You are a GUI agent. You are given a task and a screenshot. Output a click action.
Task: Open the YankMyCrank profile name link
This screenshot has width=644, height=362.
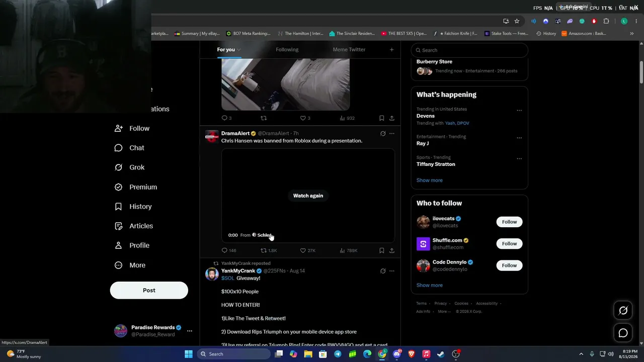coord(238,271)
